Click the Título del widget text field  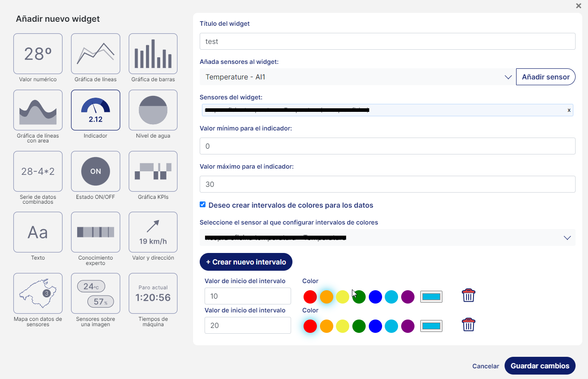click(387, 41)
